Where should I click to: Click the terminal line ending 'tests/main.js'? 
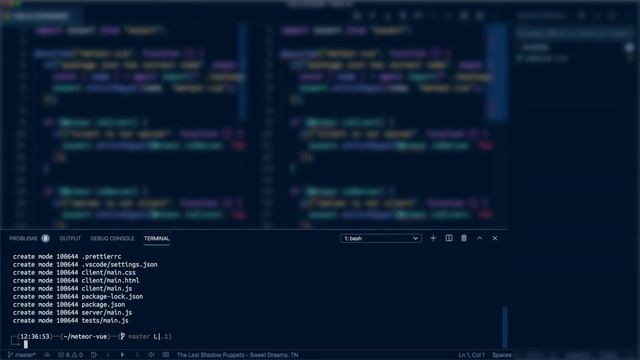71,321
